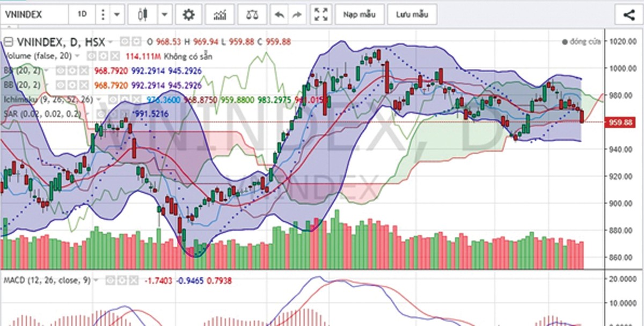Click the Lưu mẫu button
Image resolution: width=644 pixels, height=326 pixels.
[x=412, y=15]
